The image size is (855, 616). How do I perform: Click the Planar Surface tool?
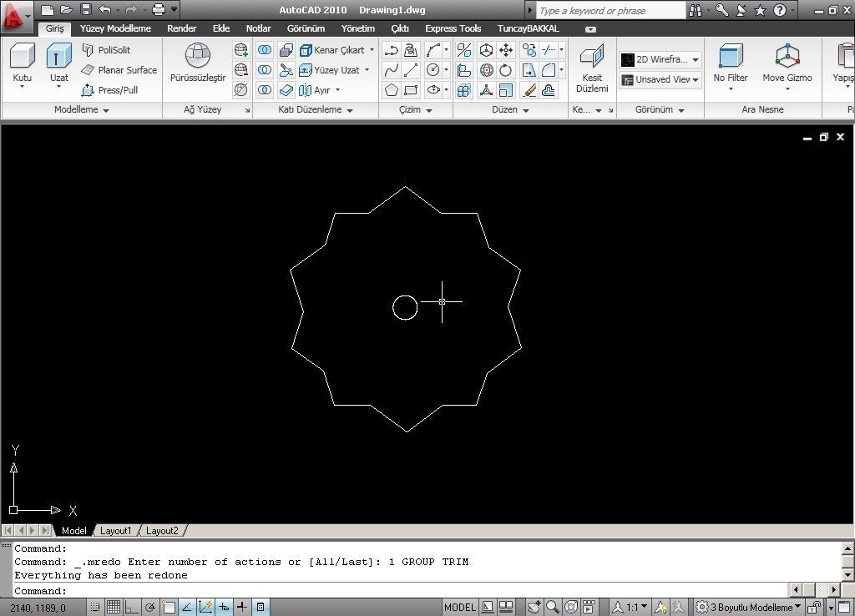coord(119,70)
